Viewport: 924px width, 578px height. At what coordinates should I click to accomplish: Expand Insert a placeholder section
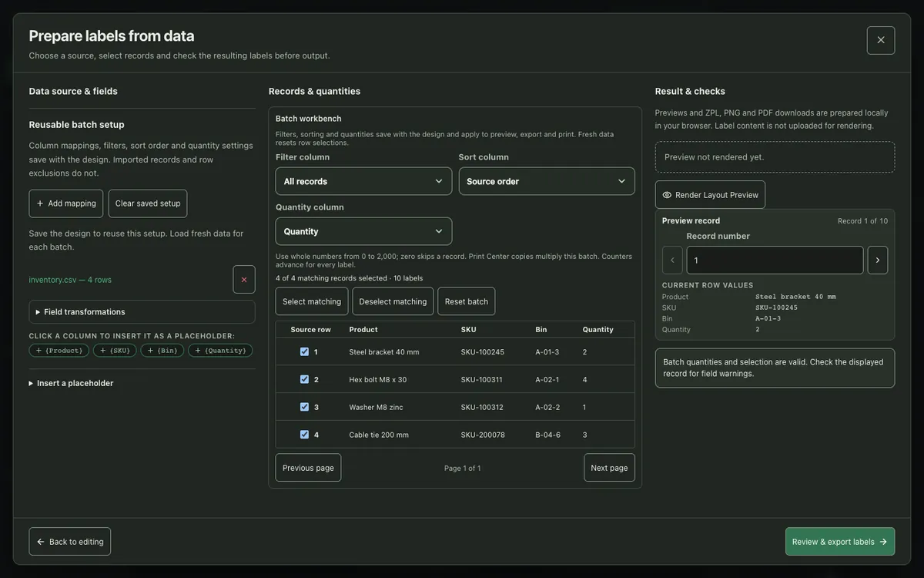coord(71,383)
